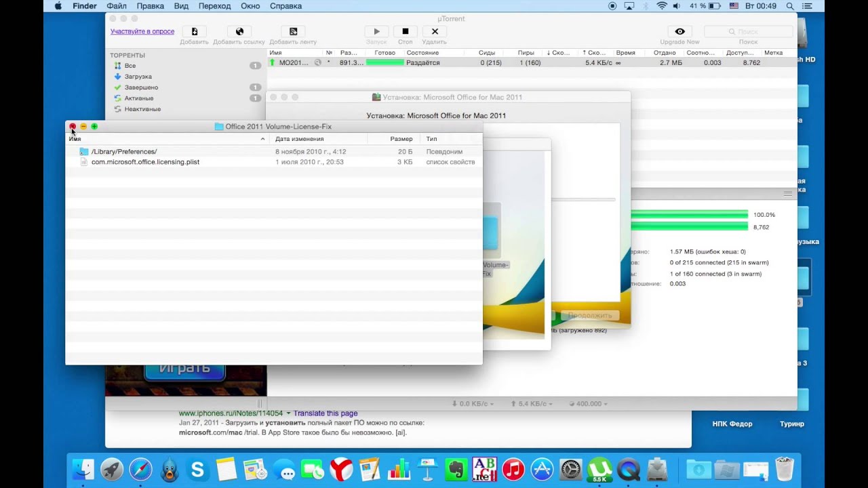Open Yandex browser from the Dock
Image resolution: width=868 pixels, height=488 pixels.
coord(341,469)
